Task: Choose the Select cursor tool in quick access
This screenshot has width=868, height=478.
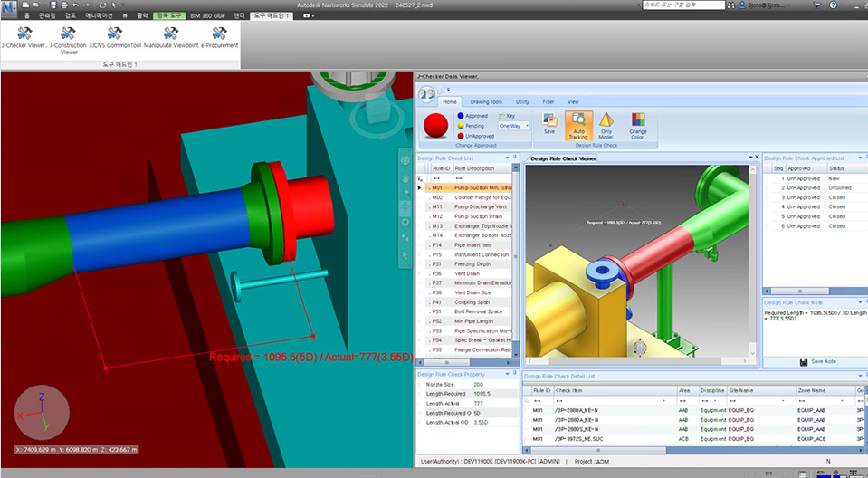Action: click(114, 5)
